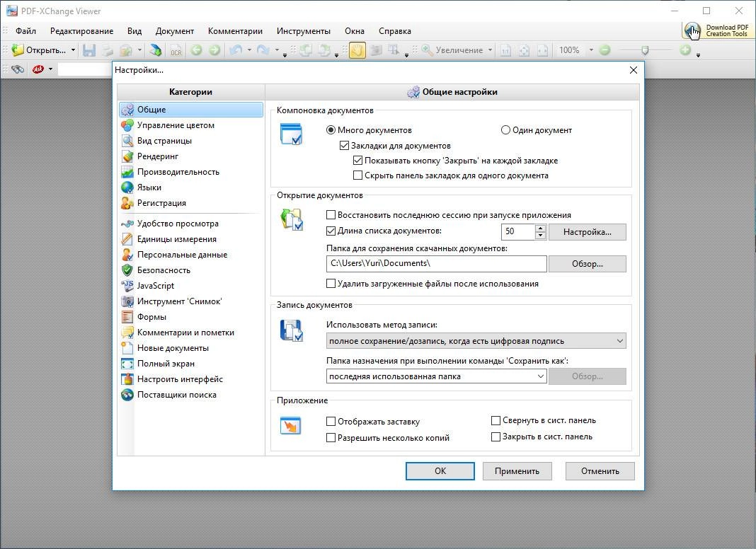
Task: Click the Print toolbar icon
Action: [x=108, y=50]
